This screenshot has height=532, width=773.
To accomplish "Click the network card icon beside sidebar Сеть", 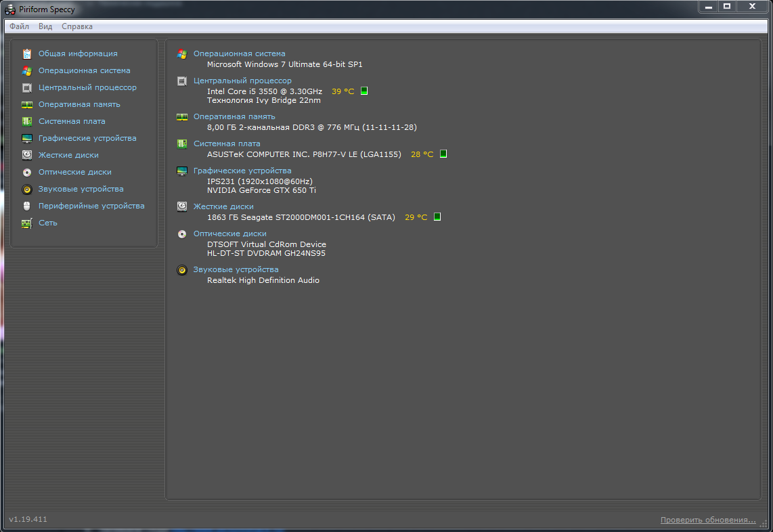I will (27, 223).
